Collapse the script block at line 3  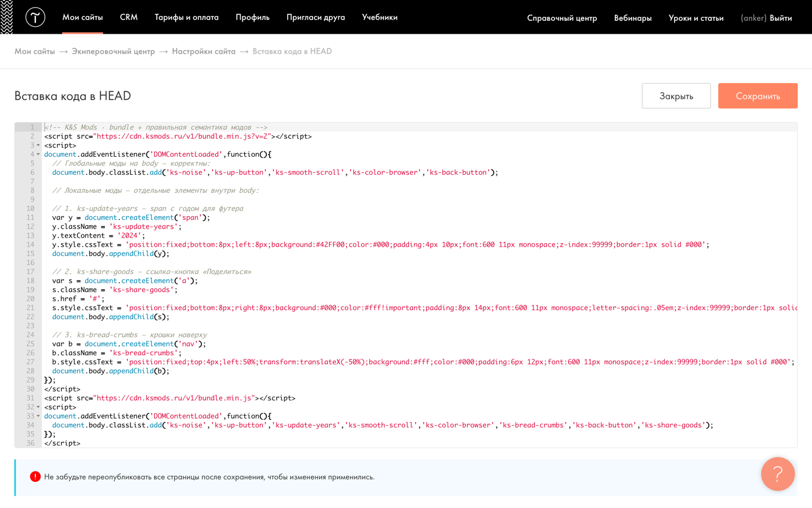38,145
